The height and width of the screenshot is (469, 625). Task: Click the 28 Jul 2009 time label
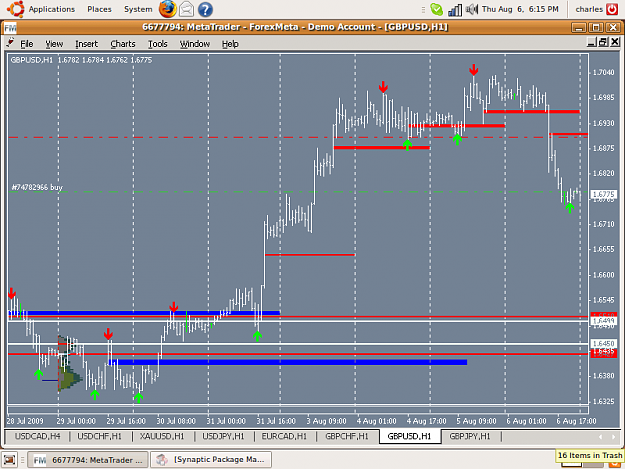(25, 421)
